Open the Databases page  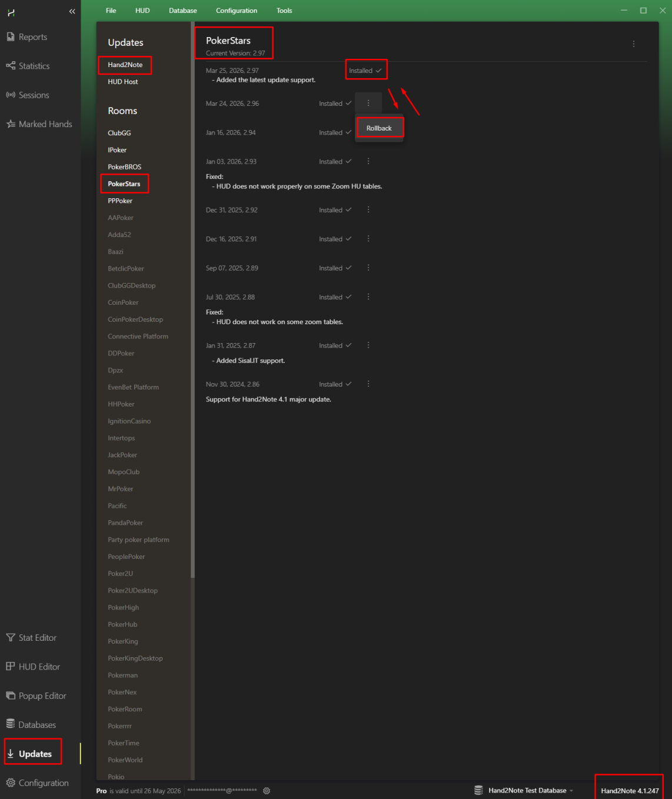tap(31, 725)
